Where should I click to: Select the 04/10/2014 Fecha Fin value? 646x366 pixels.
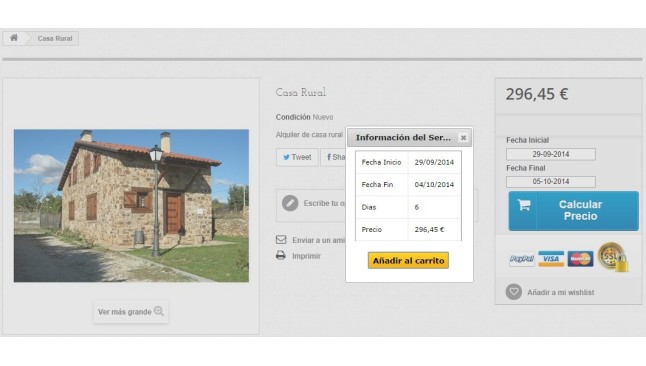[x=434, y=185]
